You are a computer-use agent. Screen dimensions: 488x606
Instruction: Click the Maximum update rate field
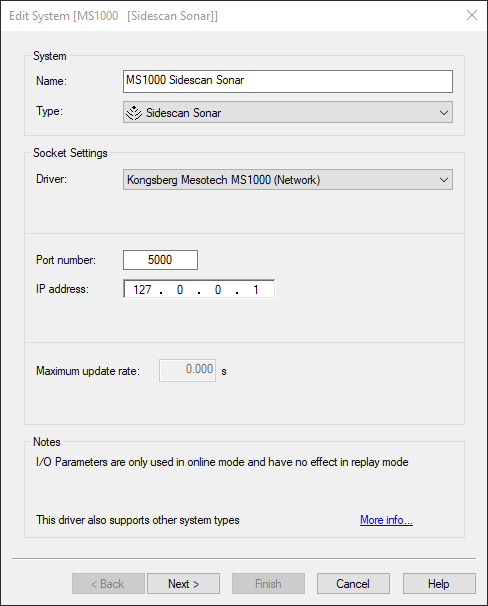(x=187, y=370)
